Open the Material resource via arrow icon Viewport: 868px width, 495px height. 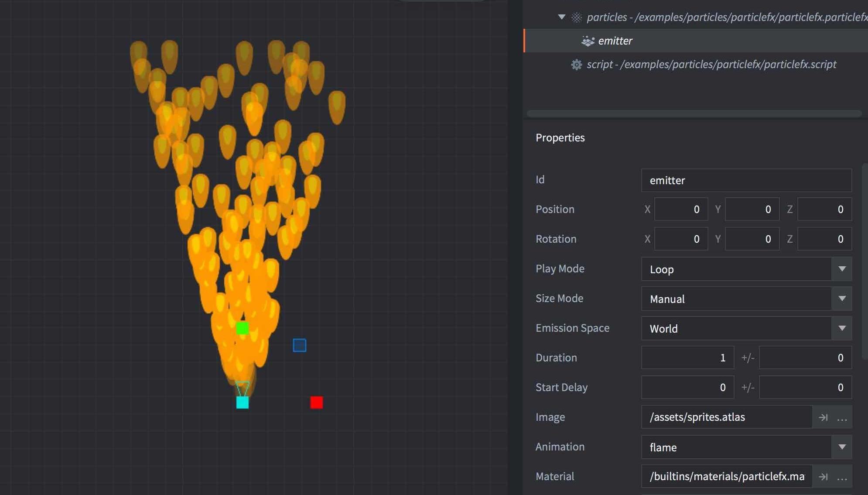pos(823,477)
